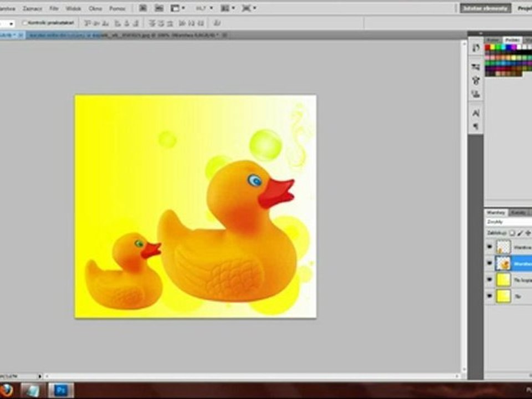Launch Bridge from the application bar
Image resolution: width=532 pixels, height=399 pixels.
[143, 8]
